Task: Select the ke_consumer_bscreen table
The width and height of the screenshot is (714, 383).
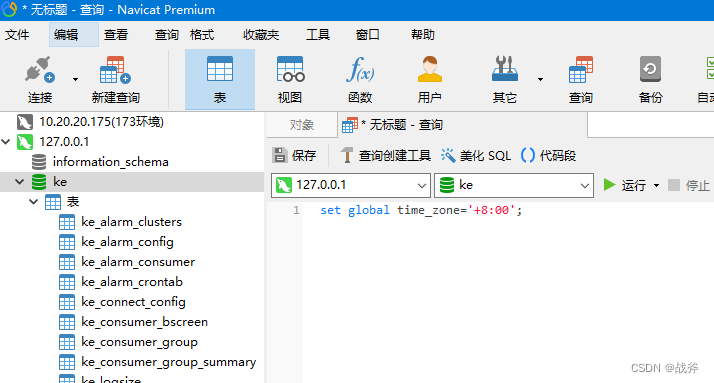Action: (144, 322)
